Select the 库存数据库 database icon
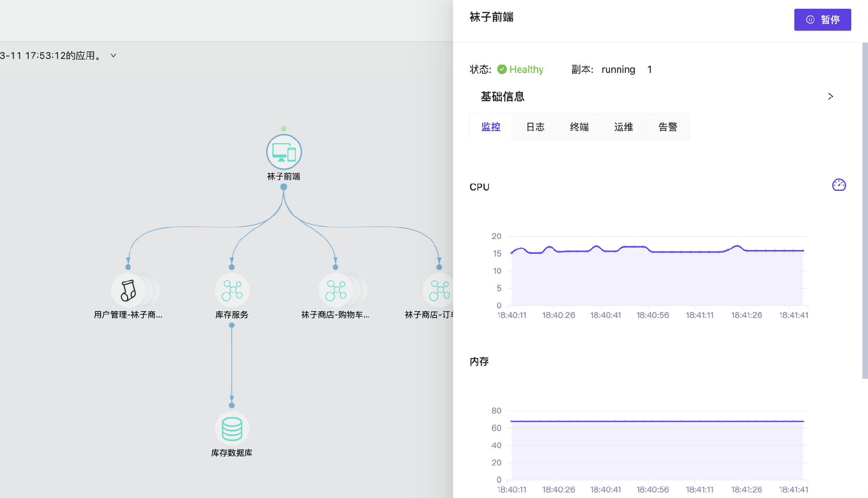This screenshot has width=868, height=498. [232, 429]
